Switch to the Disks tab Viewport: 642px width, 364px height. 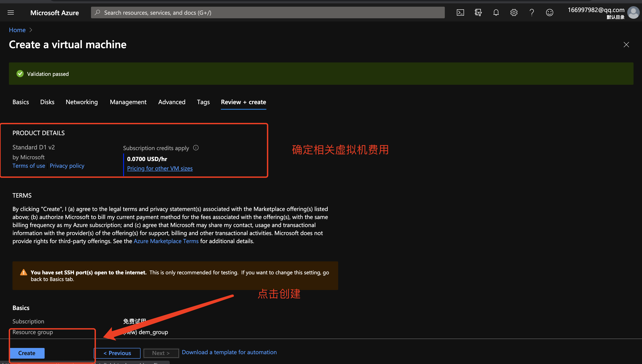tap(47, 102)
